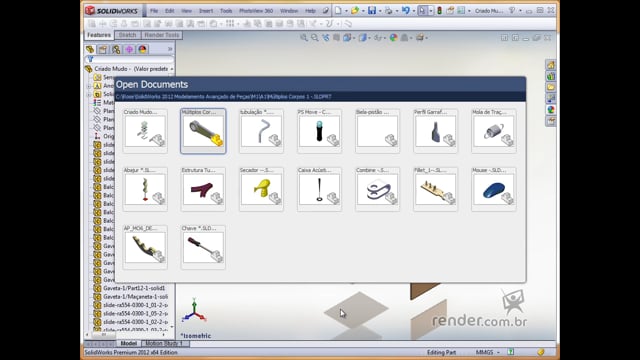Select the Estrutura Tubular document thumbnail

pos(203,189)
